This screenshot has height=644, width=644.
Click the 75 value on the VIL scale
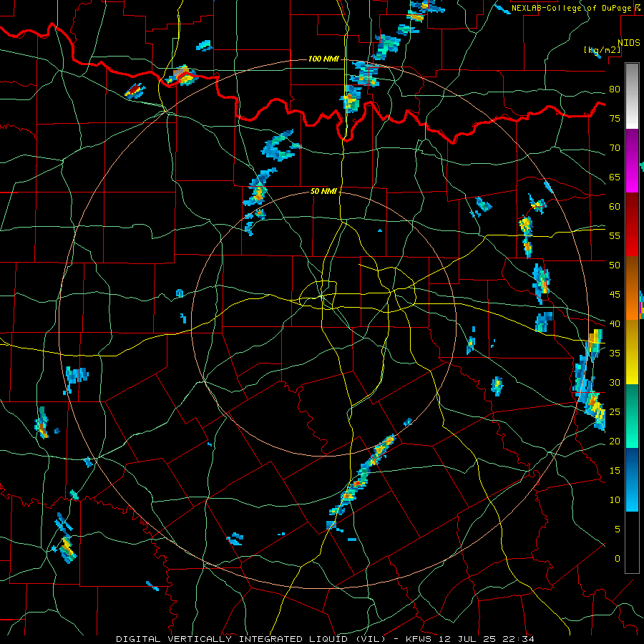coord(615,118)
